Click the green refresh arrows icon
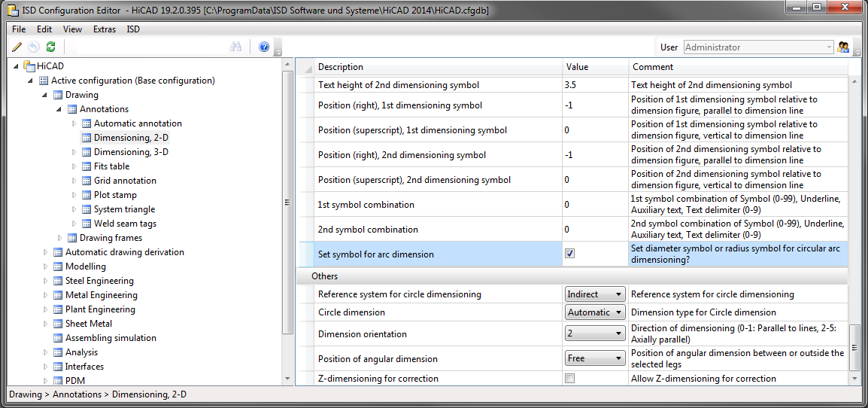 (x=50, y=47)
